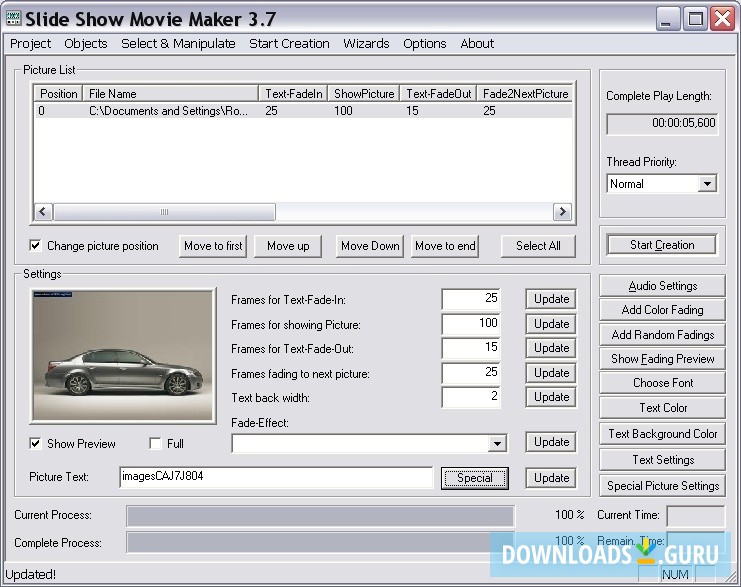Viewport: 741px width, 587px height.
Task: Open the Project menu
Action: [x=30, y=43]
